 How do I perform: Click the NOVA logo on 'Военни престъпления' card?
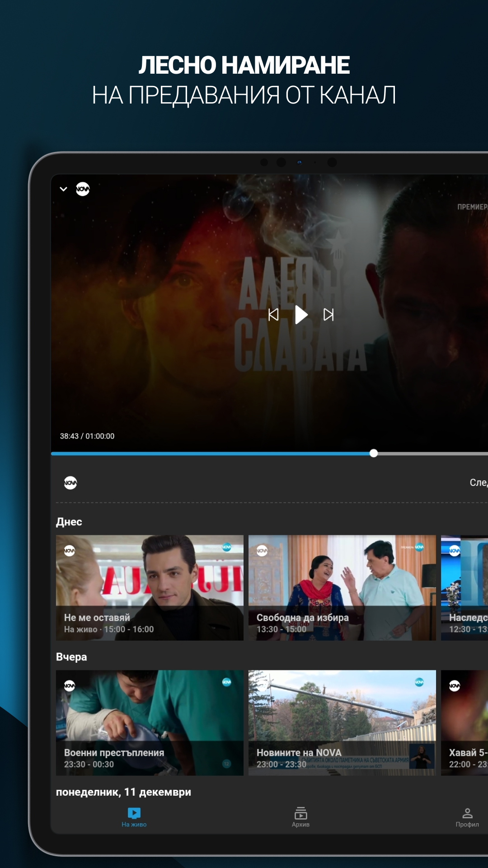coord(70,686)
